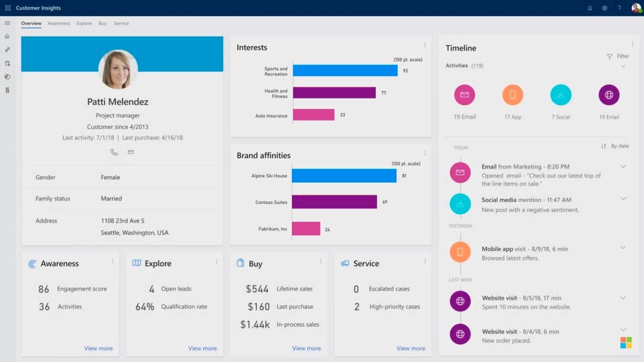Image resolution: width=644 pixels, height=362 pixels.
Task: Switch to the Service tab
Action: click(x=121, y=23)
